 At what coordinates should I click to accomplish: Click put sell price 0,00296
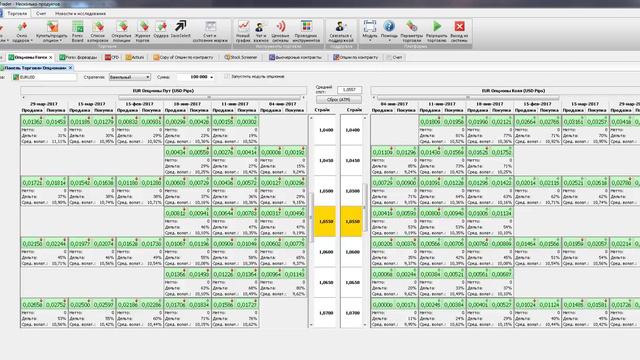(176, 122)
